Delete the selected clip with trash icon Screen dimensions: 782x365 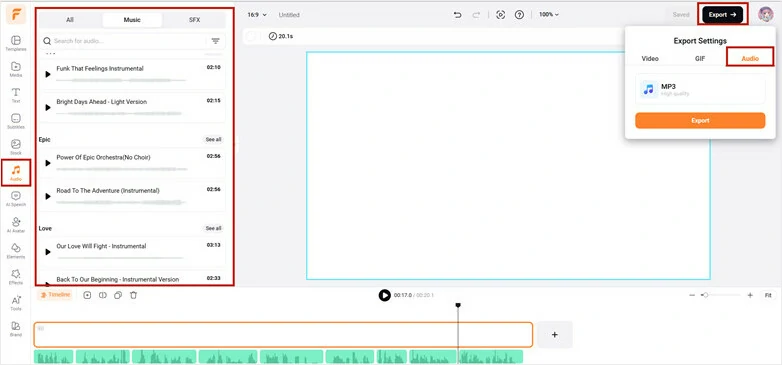point(133,295)
